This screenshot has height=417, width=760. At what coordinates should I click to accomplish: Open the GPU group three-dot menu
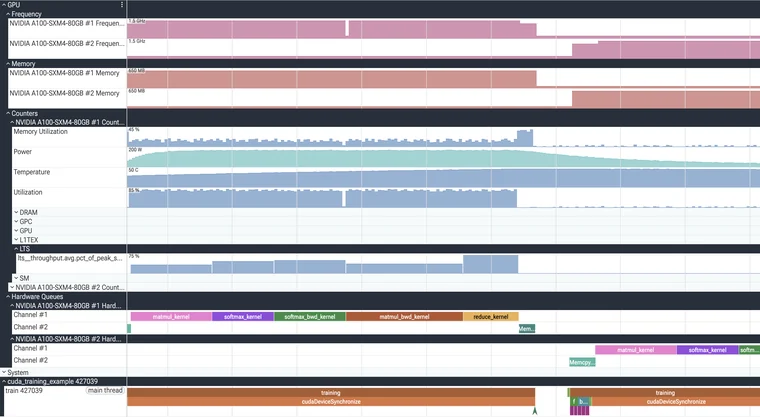(122, 4)
